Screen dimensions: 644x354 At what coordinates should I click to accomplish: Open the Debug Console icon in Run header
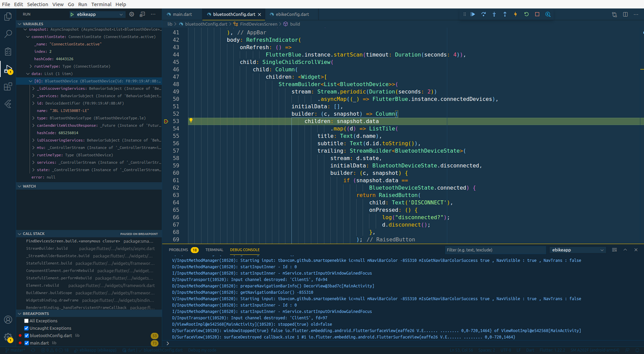(142, 15)
